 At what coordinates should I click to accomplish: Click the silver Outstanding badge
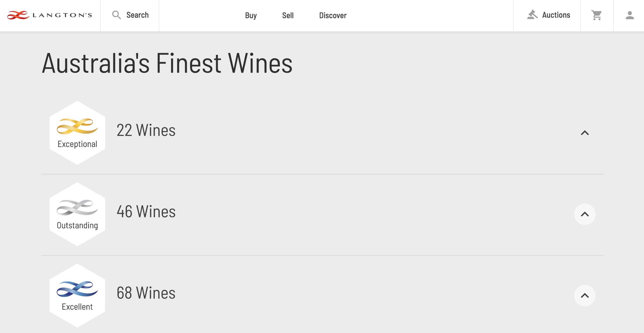point(77,214)
